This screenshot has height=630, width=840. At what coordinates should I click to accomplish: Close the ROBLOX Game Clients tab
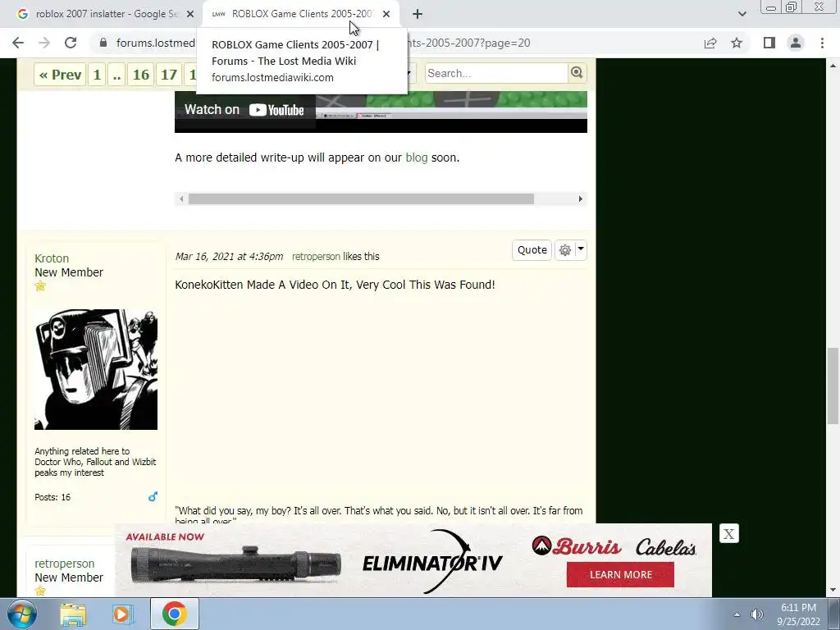386,14
